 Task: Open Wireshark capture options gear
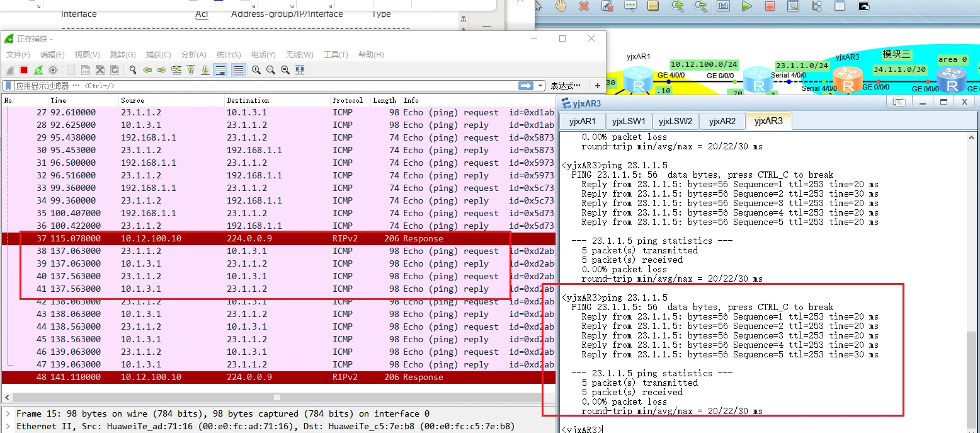click(53, 70)
